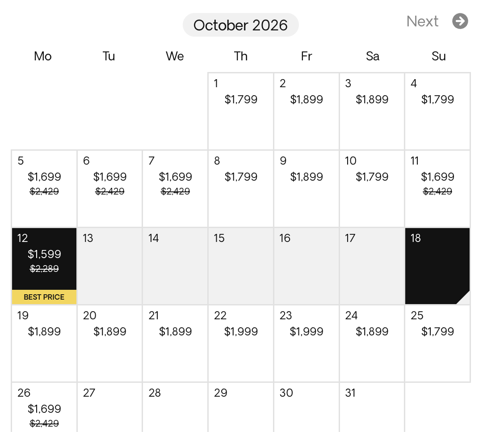Screen dimensions: 504x432
Task: Select October 18 black highlighted date
Action: tap(437, 266)
